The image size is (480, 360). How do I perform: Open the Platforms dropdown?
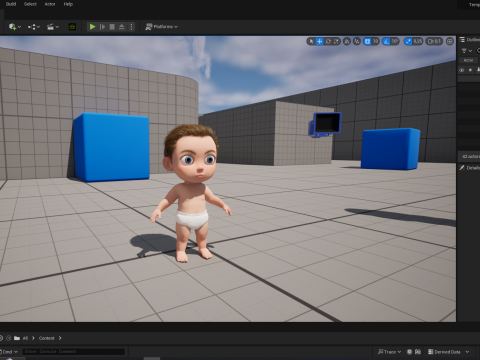pos(162,27)
